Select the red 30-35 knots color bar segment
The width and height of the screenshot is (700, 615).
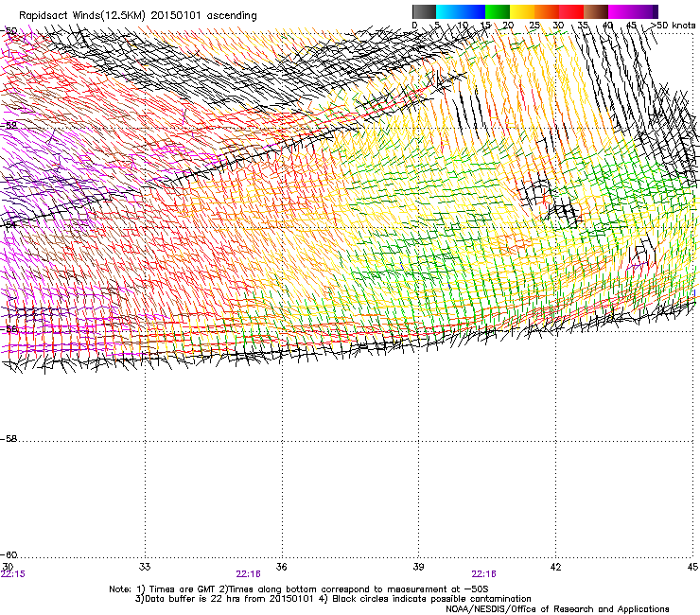571,11
